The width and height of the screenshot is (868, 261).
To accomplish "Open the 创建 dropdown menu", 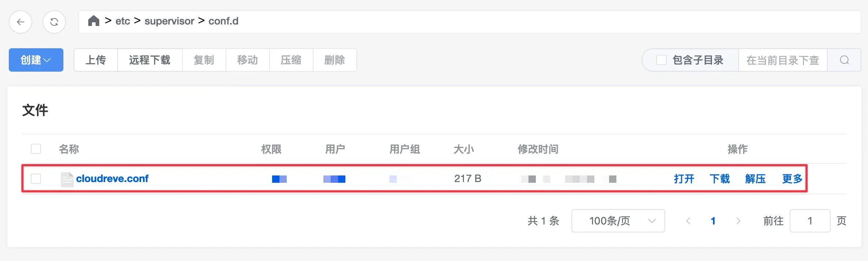I will [x=36, y=60].
